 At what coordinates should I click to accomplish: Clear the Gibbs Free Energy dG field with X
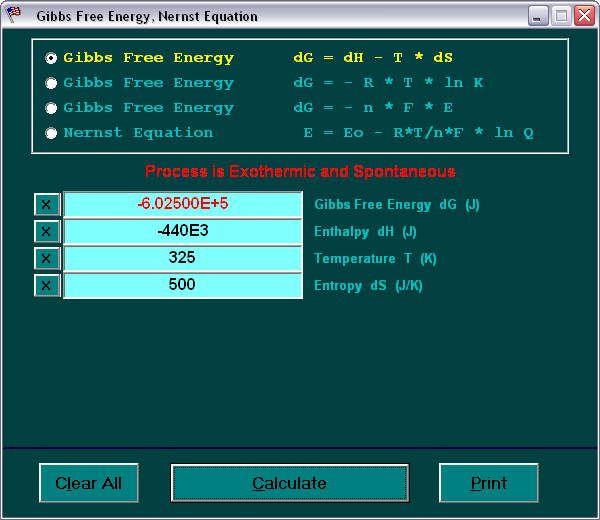pos(47,204)
